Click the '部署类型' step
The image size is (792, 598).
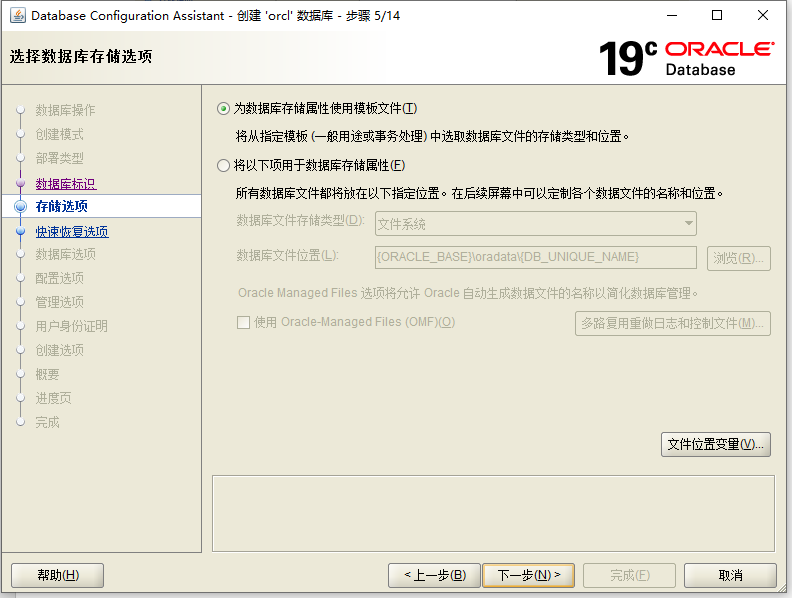[60, 159]
